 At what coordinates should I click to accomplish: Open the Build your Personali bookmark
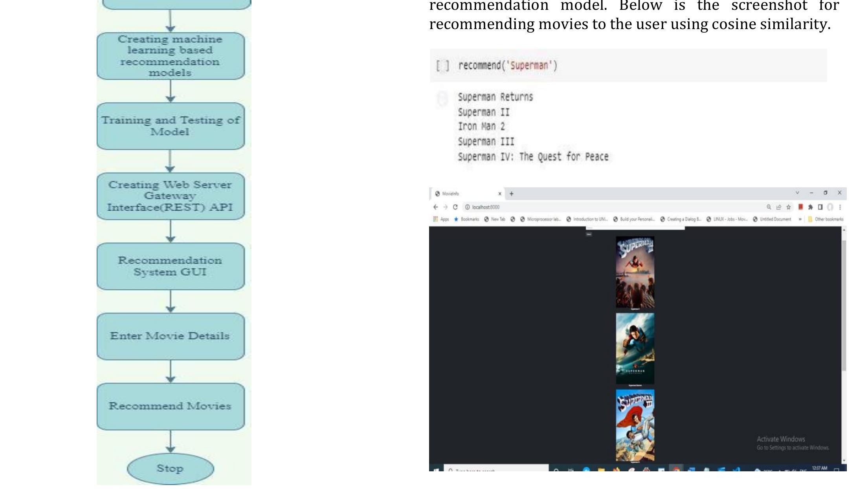pos(634,219)
